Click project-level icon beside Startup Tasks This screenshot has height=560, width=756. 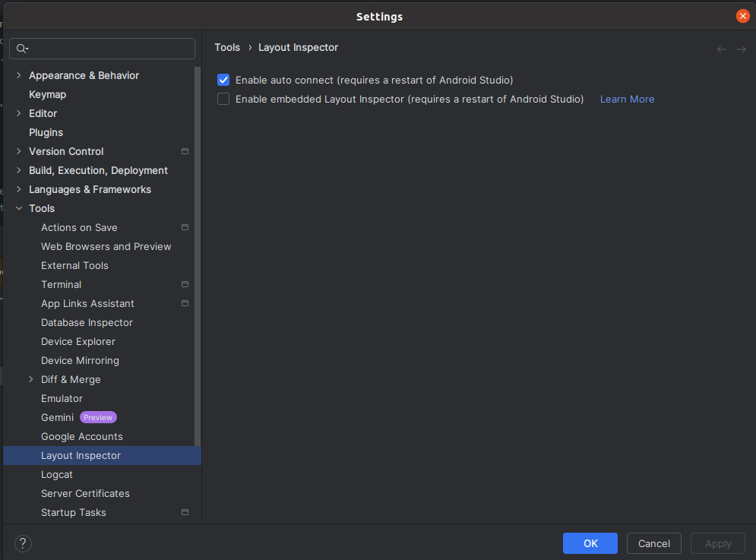pos(185,512)
